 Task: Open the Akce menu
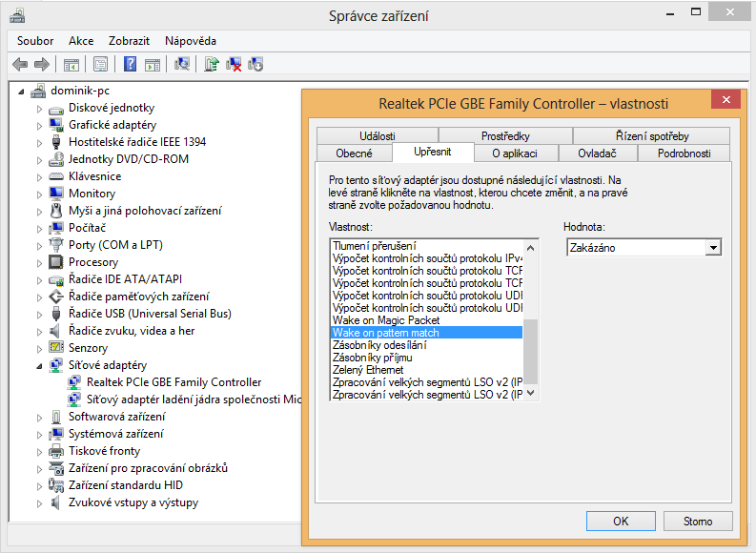(x=81, y=41)
